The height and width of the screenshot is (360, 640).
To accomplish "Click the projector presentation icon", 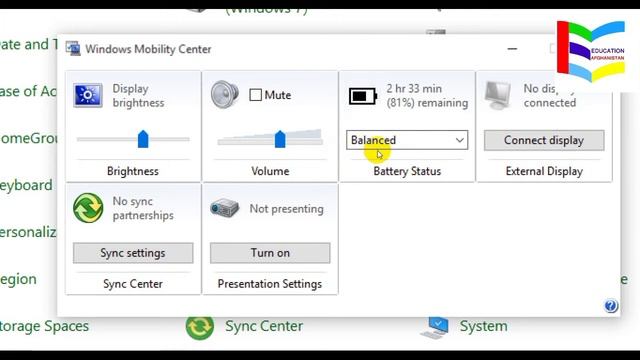I will click(224, 208).
